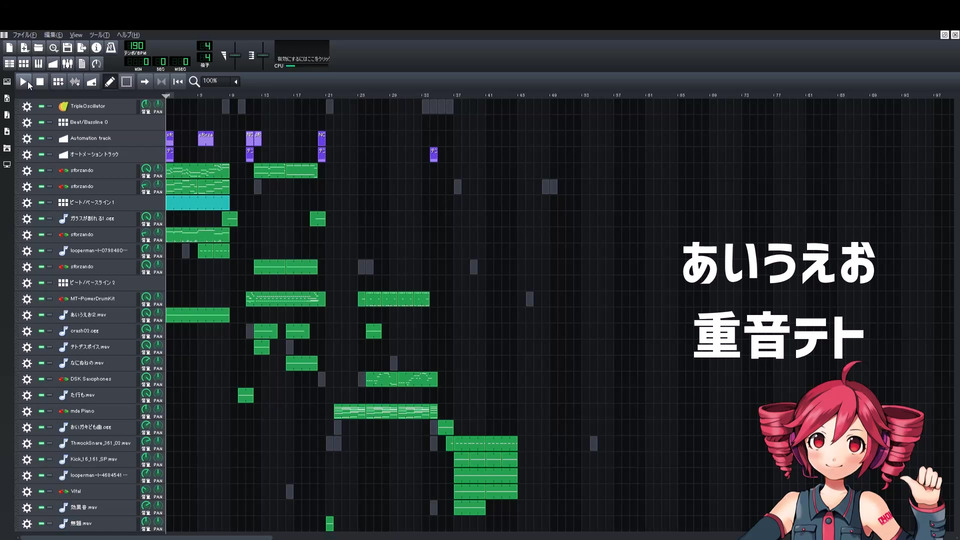The height and width of the screenshot is (540, 960).
Task: Show the Controller Rack icon
Action: point(96,63)
